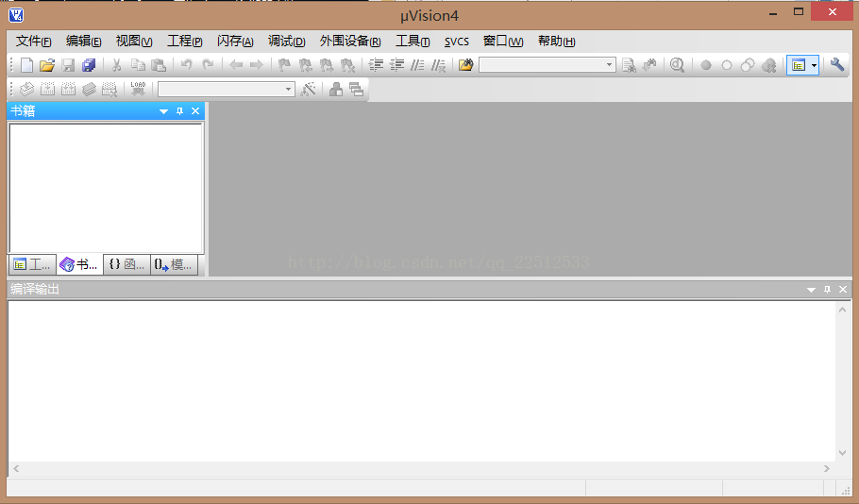Click the Uncomment selection icon
This screenshot has height=504, width=859.
pyautogui.click(x=438, y=65)
